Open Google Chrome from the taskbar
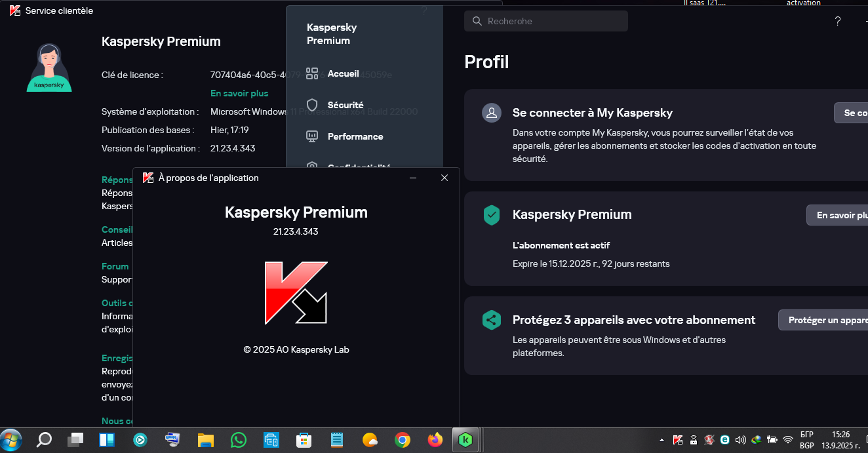Screen dimensions: 868x453 403,440
